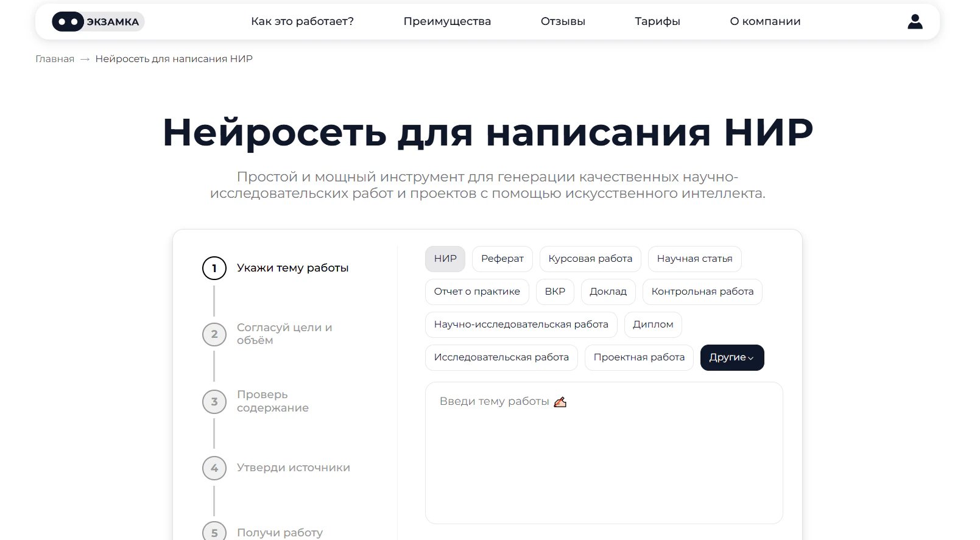Select the 'Научно-исследовательская работа' chip
Viewport: 980px width, 540px height.
(521, 324)
